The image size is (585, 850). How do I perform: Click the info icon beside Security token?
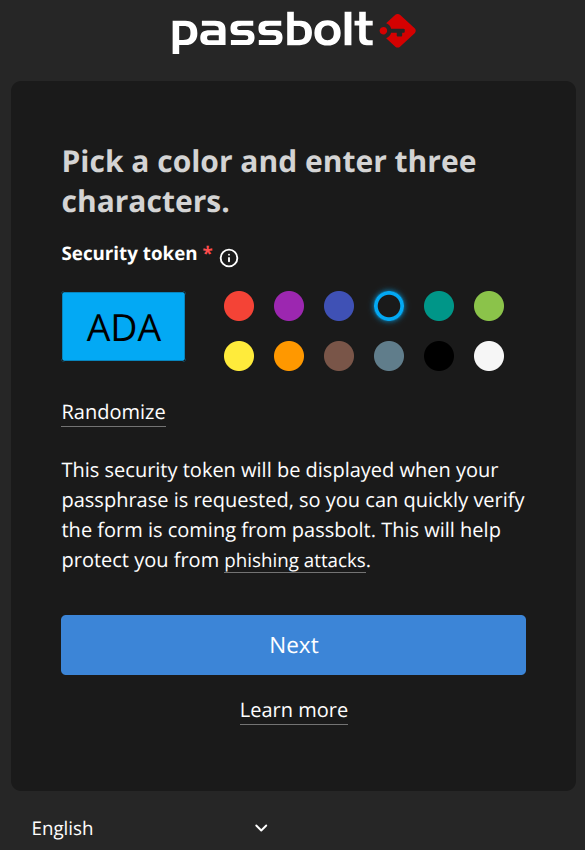pos(228,258)
